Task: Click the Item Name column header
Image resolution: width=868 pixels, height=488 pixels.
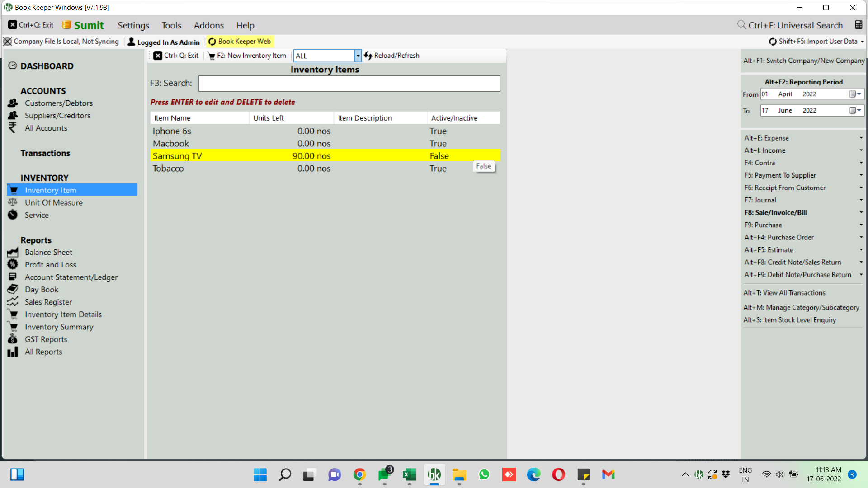Action: [199, 118]
